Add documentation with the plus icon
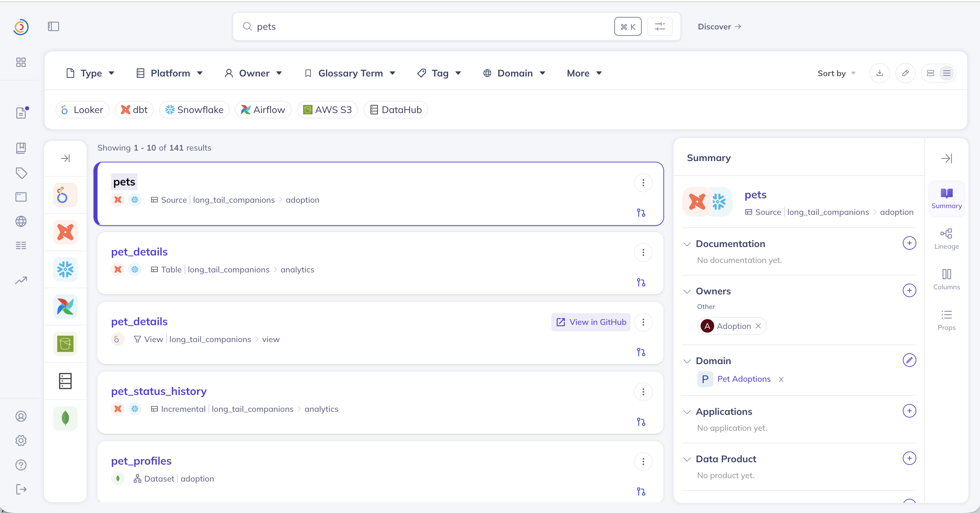The height and width of the screenshot is (513, 980). pyautogui.click(x=909, y=243)
